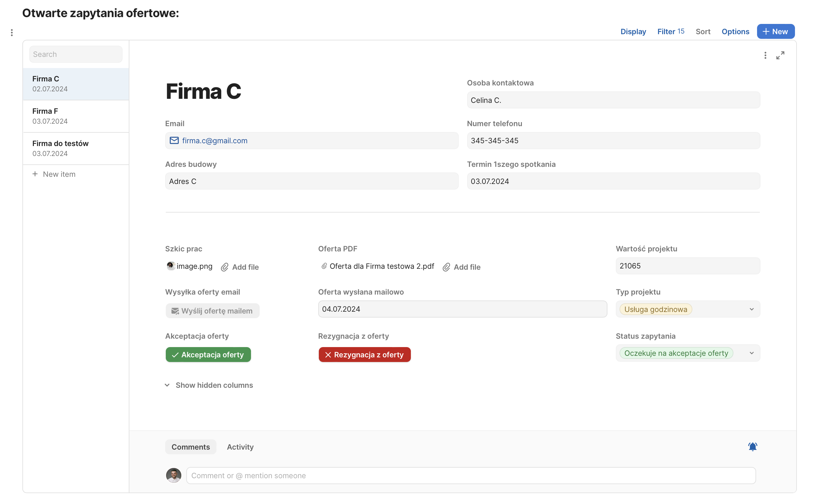Open the Typ projektu dropdown
818x504 pixels.
click(x=751, y=309)
